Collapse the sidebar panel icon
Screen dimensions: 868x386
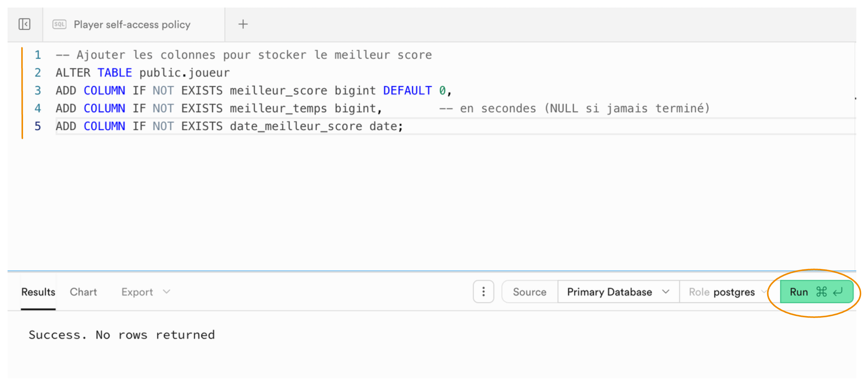coord(25,25)
